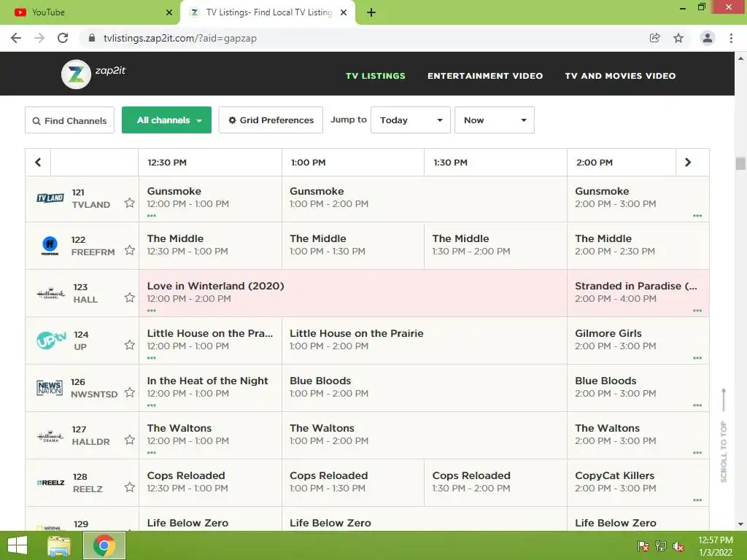Image resolution: width=747 pixels, height=560 pixels.
Task: Open TV LISTINGS nav item
Action: pyautogui.click(x=376, y=76)
